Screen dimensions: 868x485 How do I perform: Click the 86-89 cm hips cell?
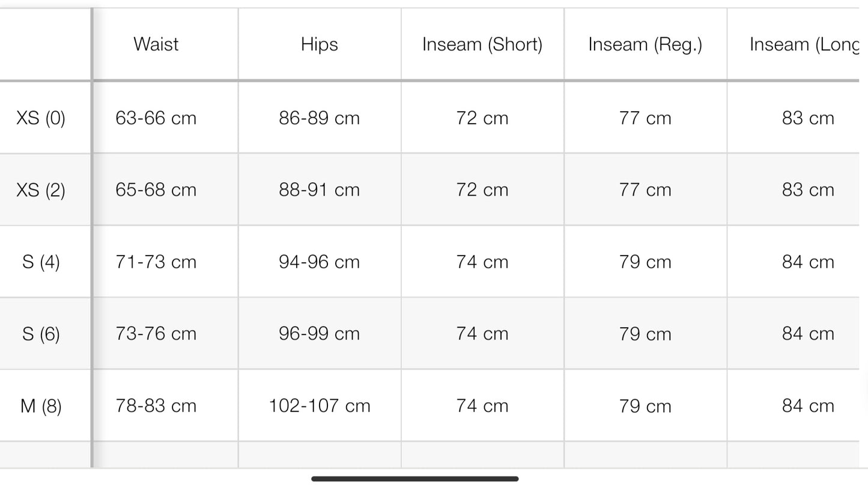pyautogui.click(x=320, y=118)
